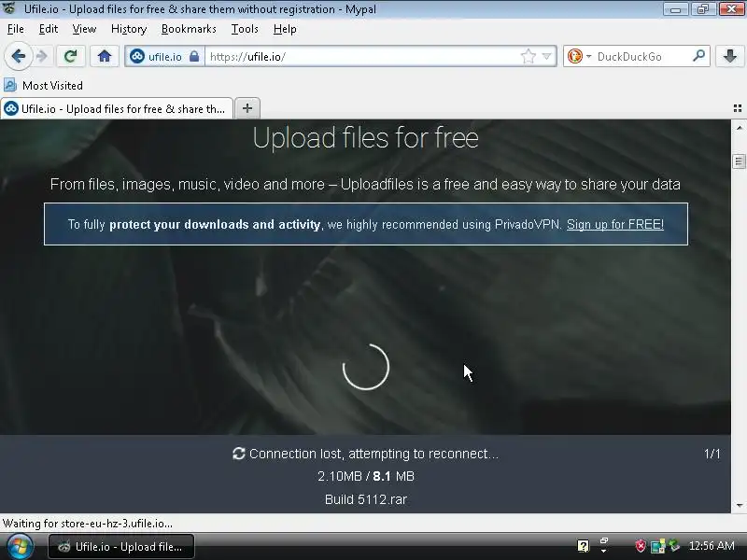
Task: Go back with the browser back arrow
Action: click(18, 57)
